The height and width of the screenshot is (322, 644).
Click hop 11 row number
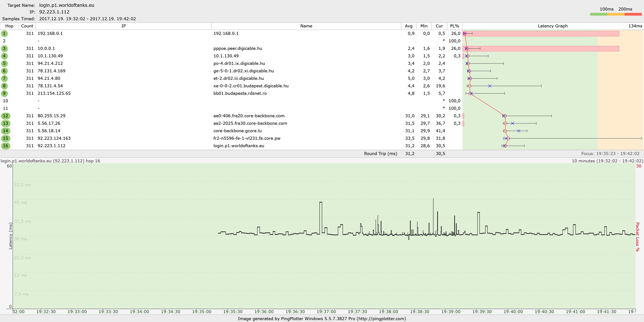coord(6,108)
